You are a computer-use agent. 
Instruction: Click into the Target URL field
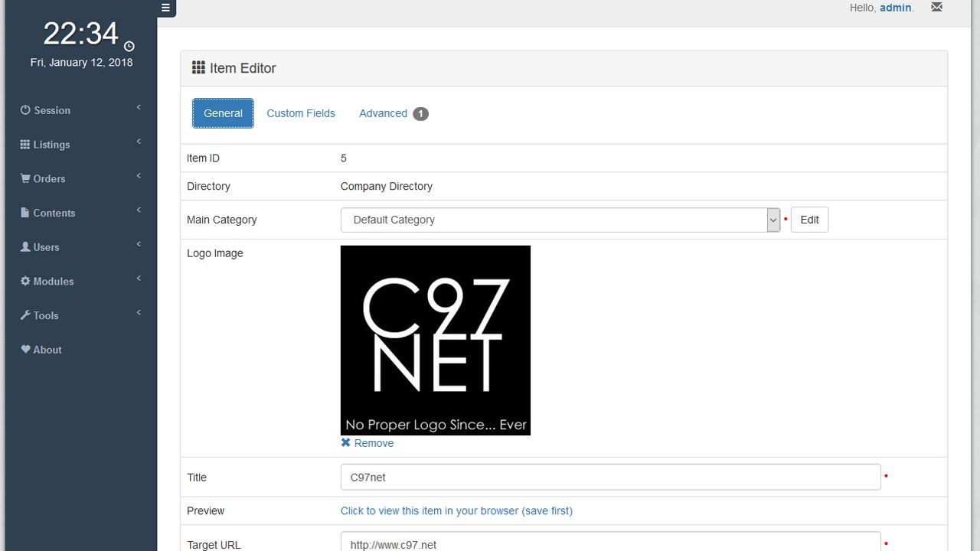[x=610, y=543]
